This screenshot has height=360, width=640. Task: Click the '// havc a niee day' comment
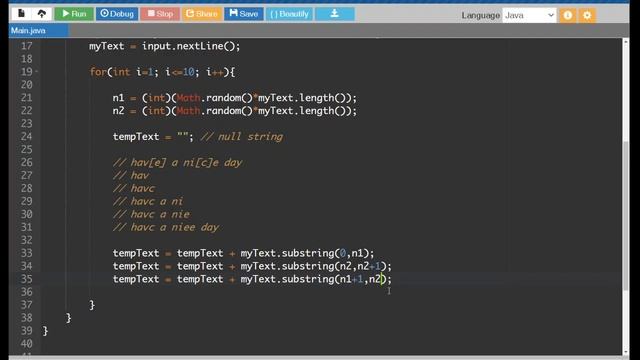point(166,227)
